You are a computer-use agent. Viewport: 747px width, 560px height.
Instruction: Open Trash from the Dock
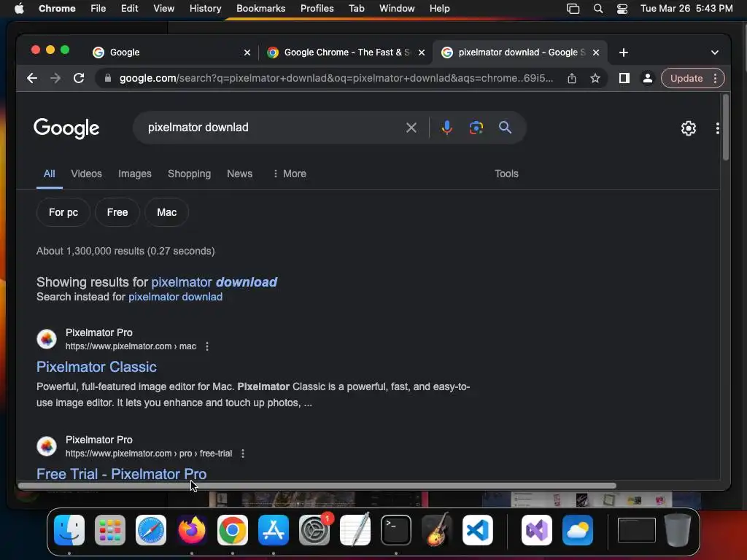click(x=678, y=529)
